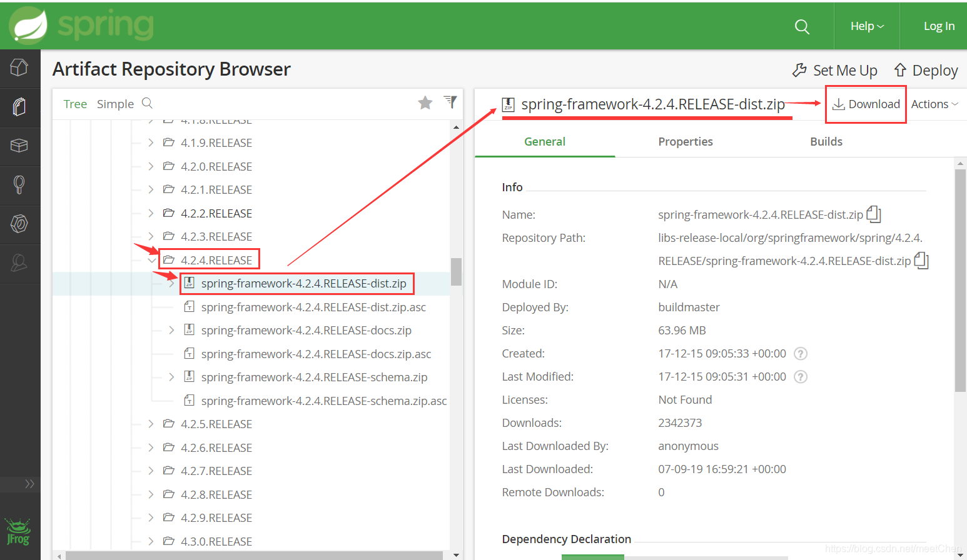Click zip icon in artifact title
The width and height of the screenshot is (967, 560).
509,104
